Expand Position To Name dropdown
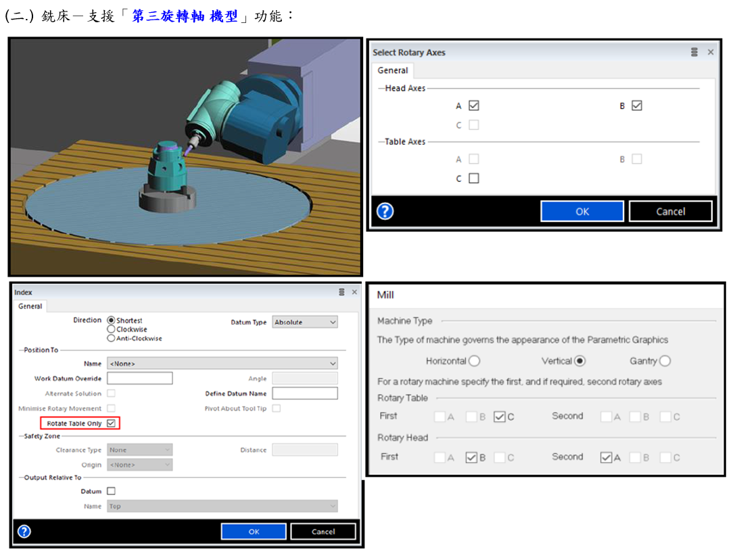 (222, 364)
